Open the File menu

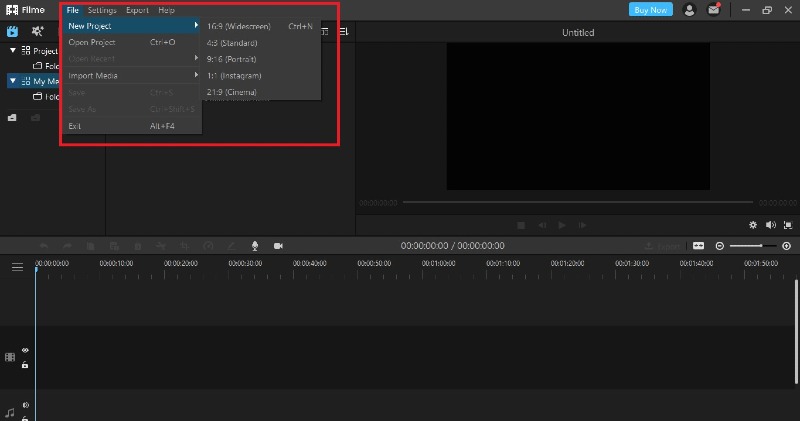pyautogui.click(x=72, y=10)
